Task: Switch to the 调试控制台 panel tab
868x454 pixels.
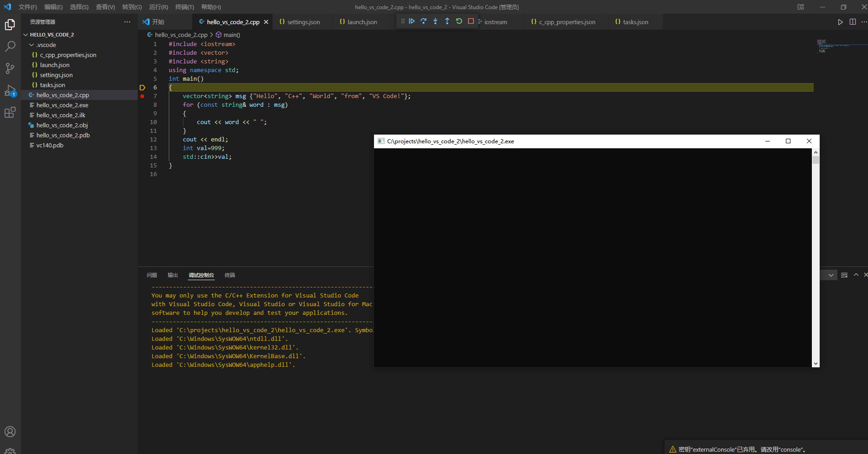Action: [201, 275]
